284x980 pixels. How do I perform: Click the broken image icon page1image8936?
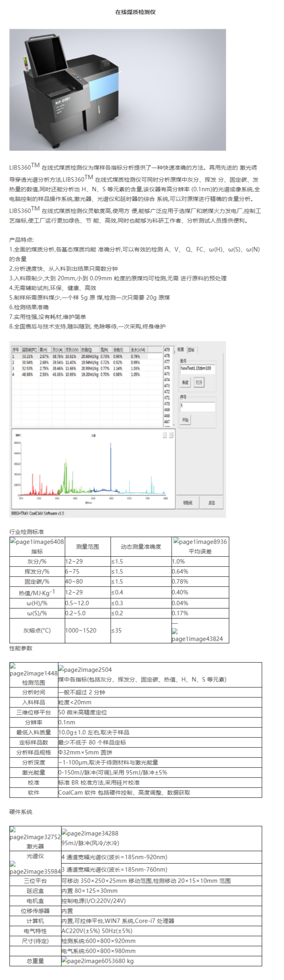tap(200, 542)
